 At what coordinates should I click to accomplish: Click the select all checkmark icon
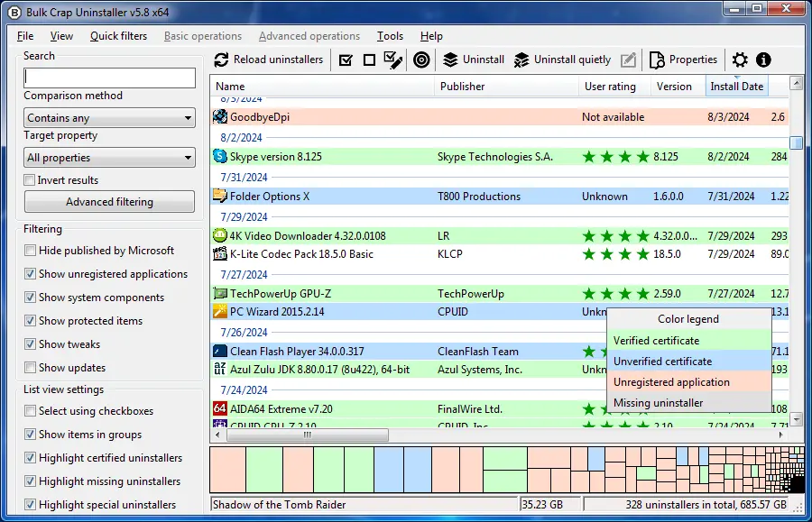click(346, 60)
